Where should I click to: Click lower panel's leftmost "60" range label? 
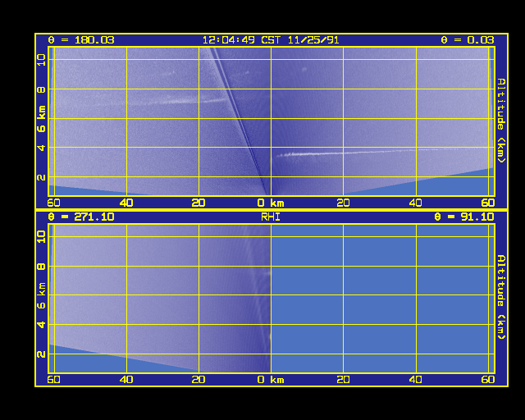pyautogui.click(x=53, y=380)
